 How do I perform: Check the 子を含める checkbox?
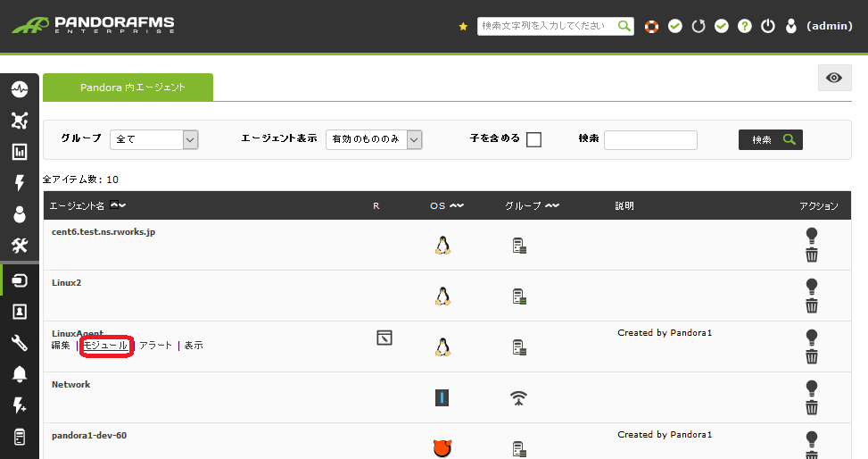pos(533,139)
